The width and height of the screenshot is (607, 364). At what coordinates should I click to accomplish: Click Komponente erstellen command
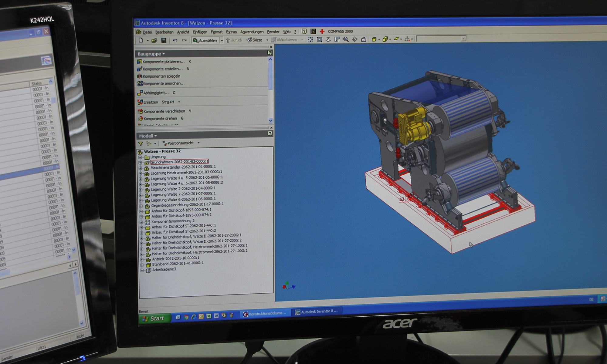pos(160,69)
